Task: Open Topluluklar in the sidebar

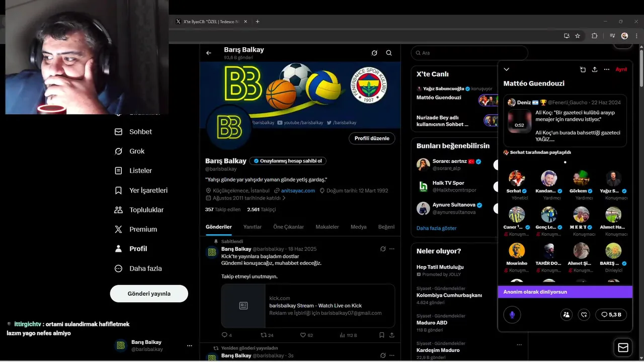Action: [139, 210]
